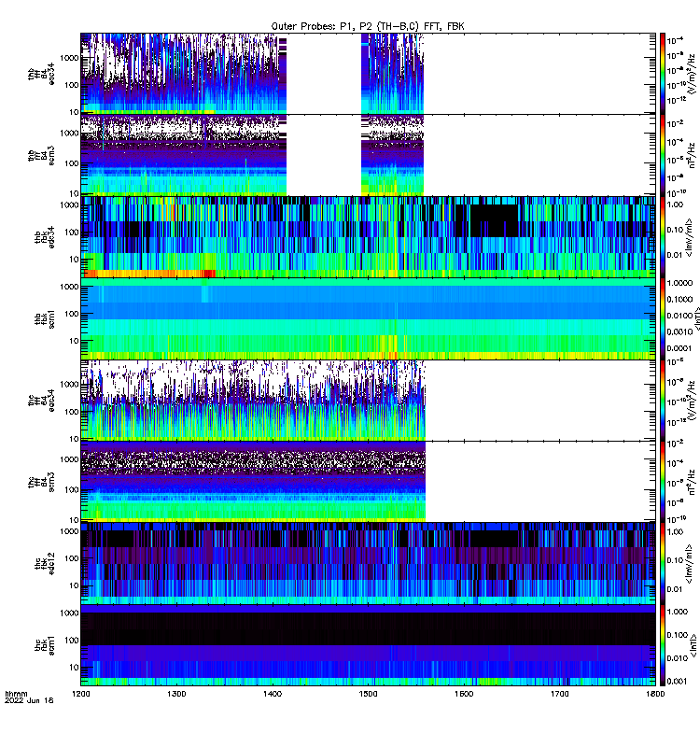This screenshot has width=700, height=747.
Task: Select the thb fff 64 edc34 panel label
Action: click(x=41, y=74)
